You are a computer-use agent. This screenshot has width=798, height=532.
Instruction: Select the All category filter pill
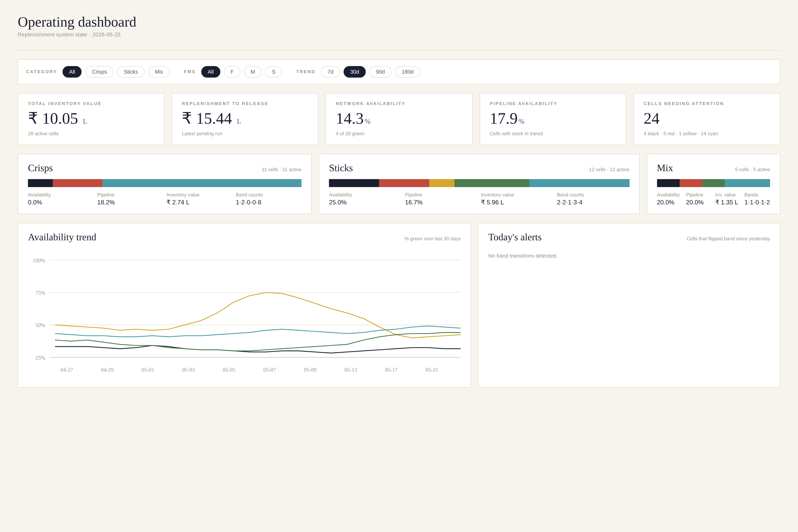(x=72, y=72)
